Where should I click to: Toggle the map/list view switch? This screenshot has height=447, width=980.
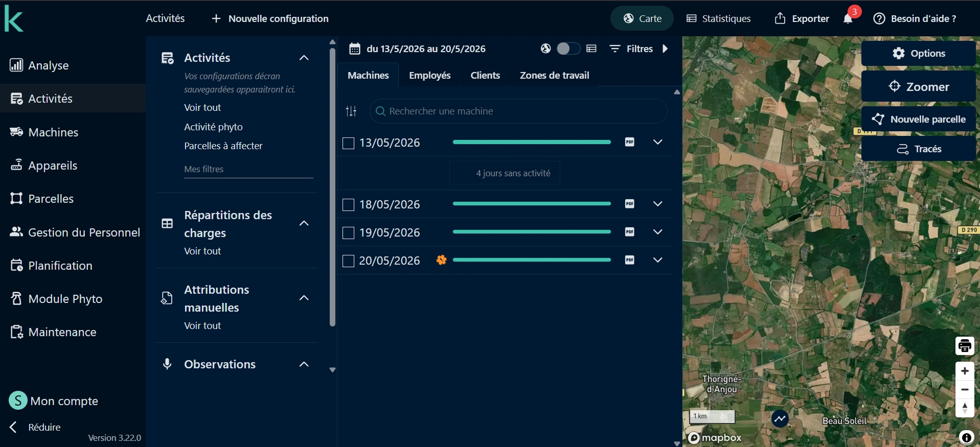pos(568,49)
